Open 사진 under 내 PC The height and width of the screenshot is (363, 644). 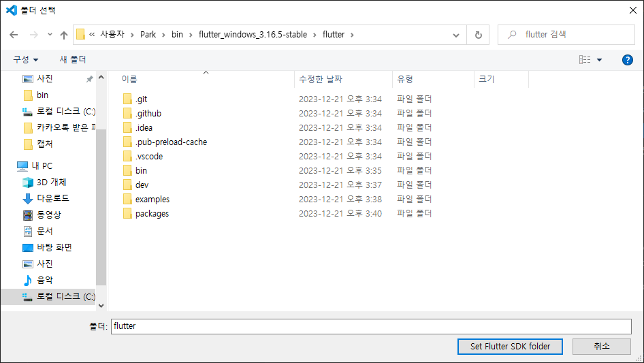(44, 264)
